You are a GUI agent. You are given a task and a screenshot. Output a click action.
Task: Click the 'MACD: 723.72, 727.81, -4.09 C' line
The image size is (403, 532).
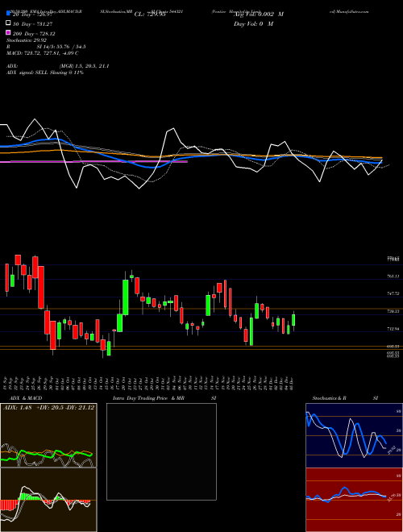tap(43, 53)
